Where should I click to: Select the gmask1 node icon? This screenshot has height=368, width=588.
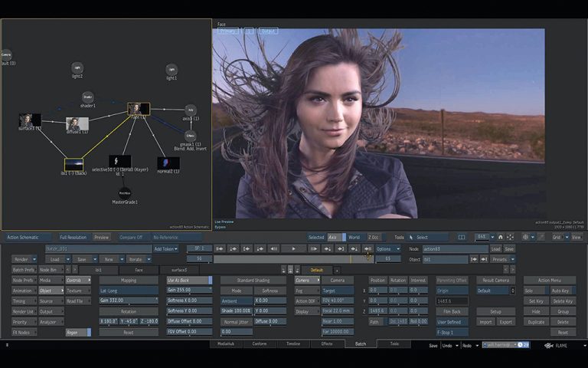[x=190, y=135]
